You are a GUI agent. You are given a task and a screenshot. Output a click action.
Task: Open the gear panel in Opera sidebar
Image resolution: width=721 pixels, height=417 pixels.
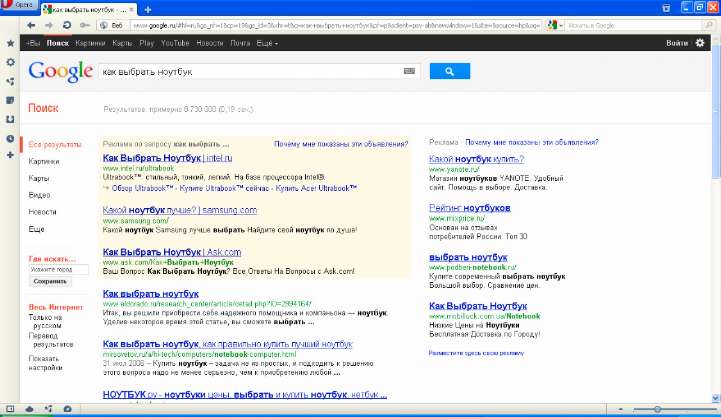click(10, 62)
